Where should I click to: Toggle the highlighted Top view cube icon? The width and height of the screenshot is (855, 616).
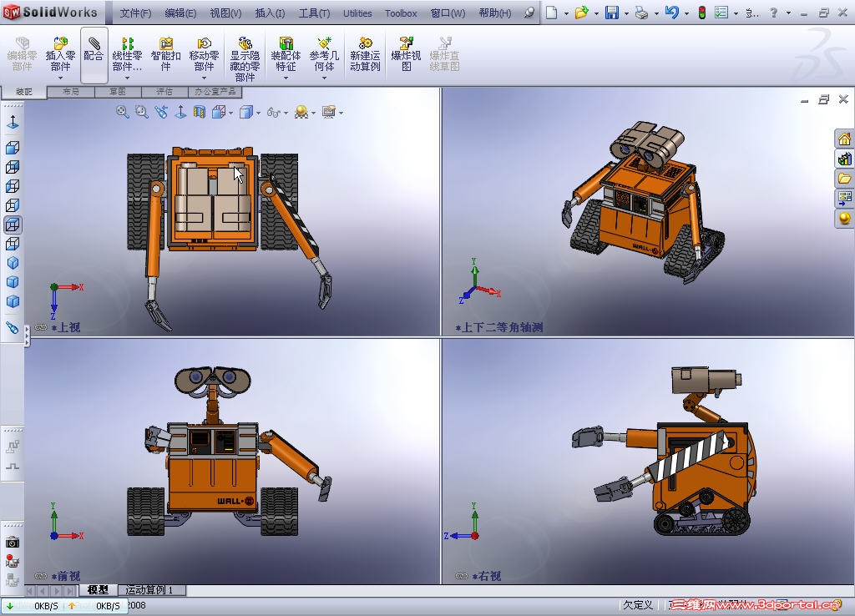(x=13, y=224)
